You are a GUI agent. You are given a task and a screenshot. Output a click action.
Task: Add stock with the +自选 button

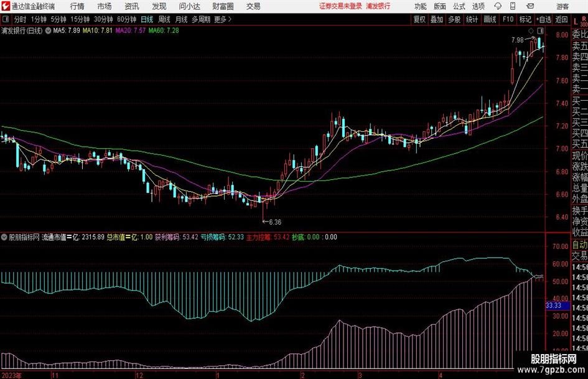pos(543,19)
